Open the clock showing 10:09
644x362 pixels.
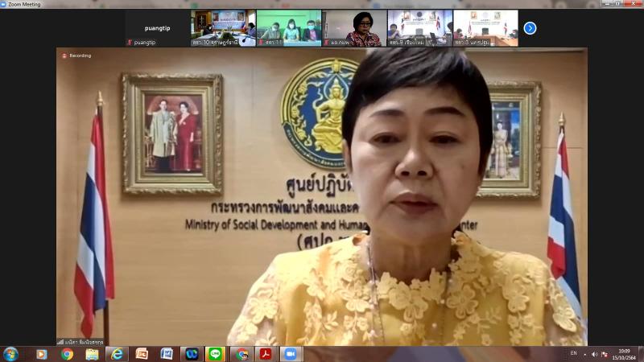point(624,355)
